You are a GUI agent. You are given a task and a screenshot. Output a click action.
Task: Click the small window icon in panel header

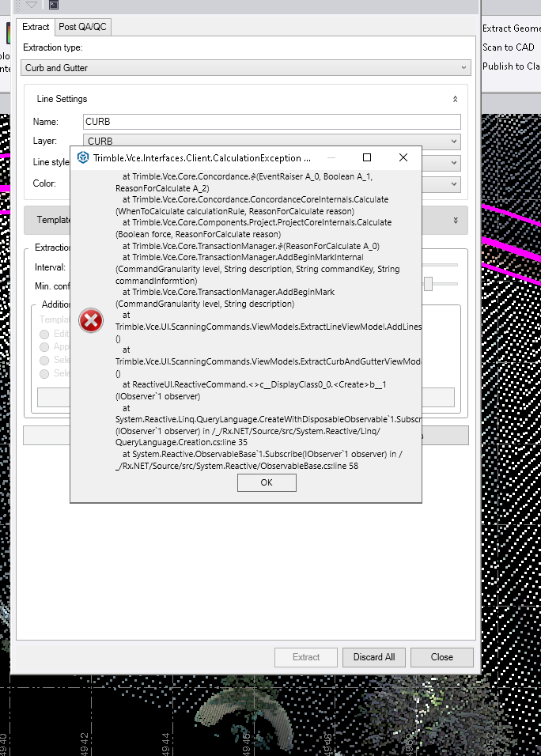tap(54, 5)
